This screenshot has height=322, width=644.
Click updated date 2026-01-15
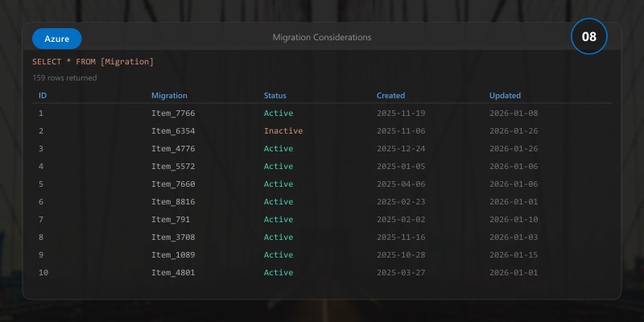point(514,254)
